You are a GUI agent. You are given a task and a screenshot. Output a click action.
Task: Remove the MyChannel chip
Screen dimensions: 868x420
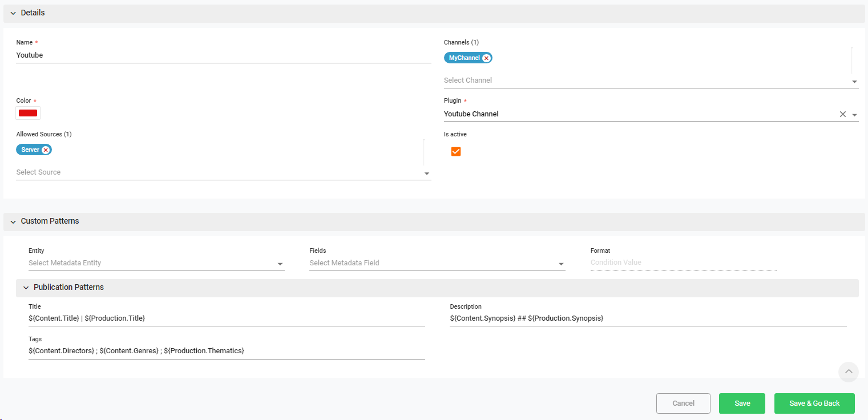[x=486, y=58]
